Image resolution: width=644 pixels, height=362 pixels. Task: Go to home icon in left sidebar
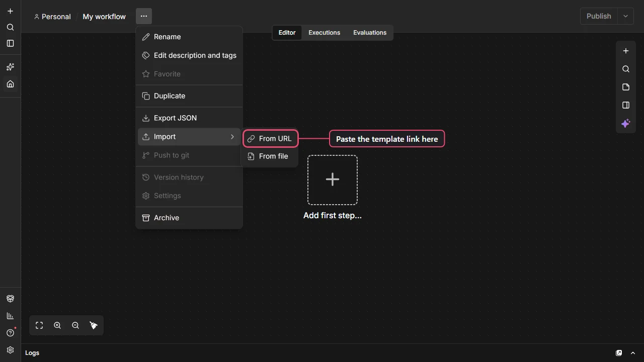tap(10, 84)
